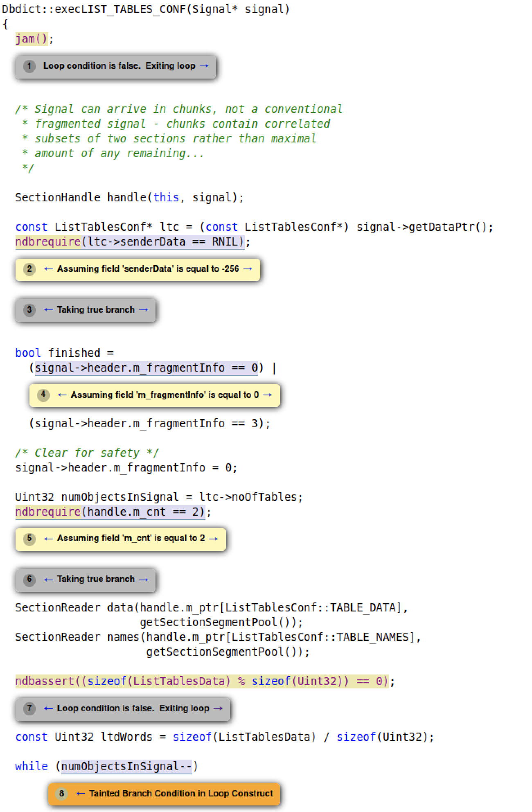Click the highlighted jam() macro call

(32, 39)
